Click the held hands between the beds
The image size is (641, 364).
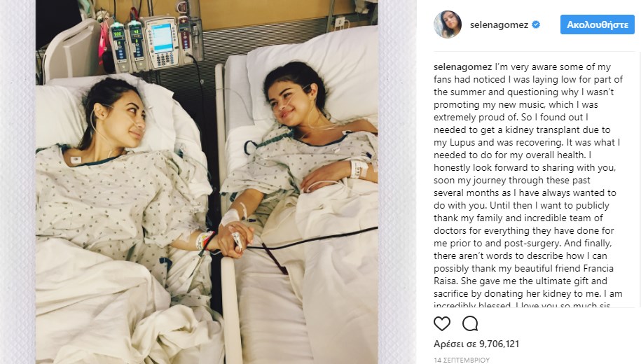point(235,240)
